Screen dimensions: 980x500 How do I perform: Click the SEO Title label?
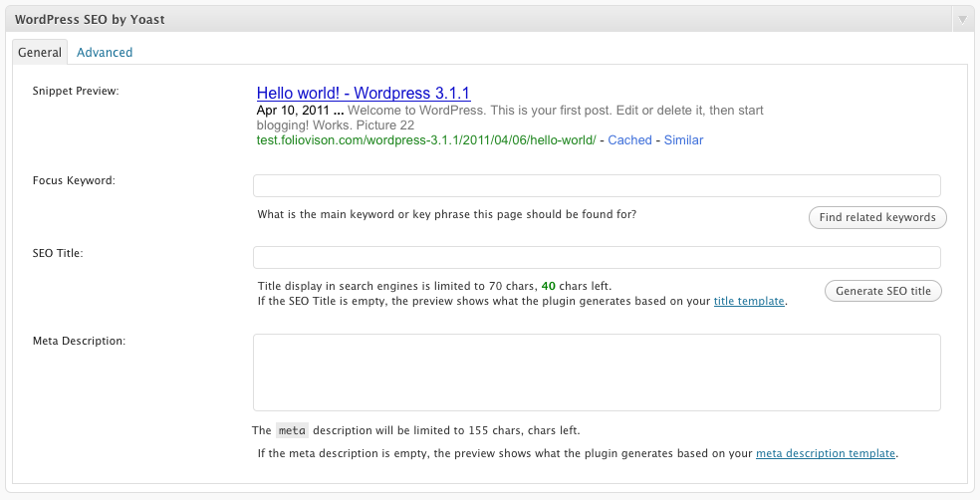[x=58, y=253]
